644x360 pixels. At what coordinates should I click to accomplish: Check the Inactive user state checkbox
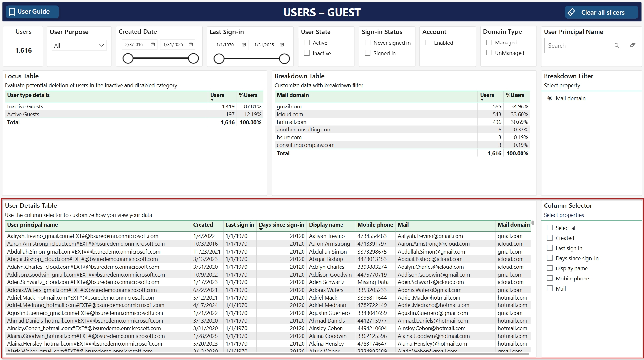(x=307, y=53)
